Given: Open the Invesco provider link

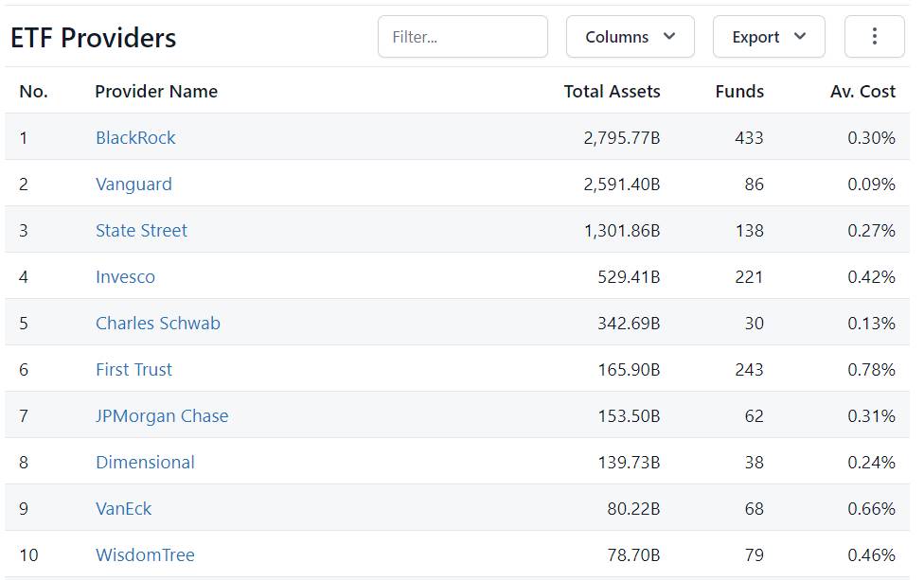Looking at the screenshot, I should point(126,276).
